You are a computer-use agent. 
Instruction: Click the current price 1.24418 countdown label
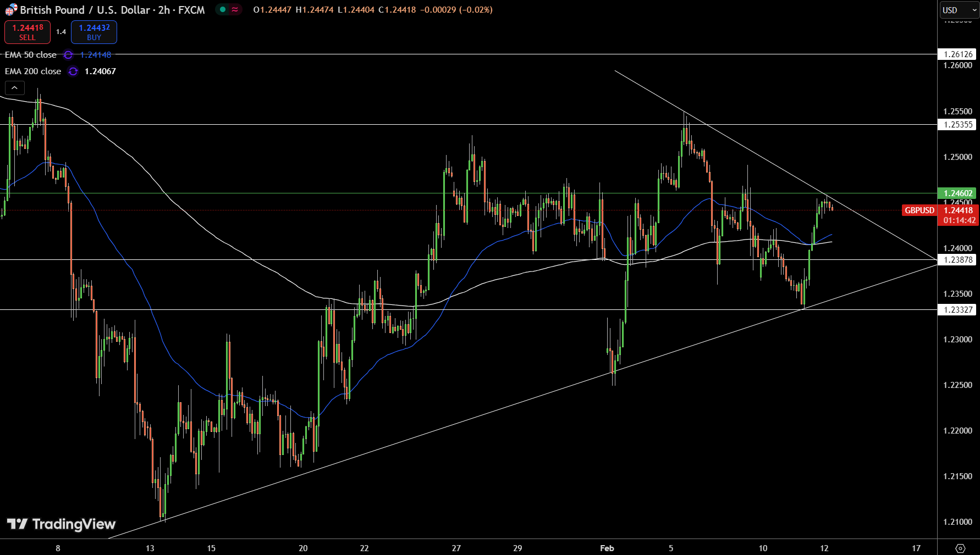(958, 215)
